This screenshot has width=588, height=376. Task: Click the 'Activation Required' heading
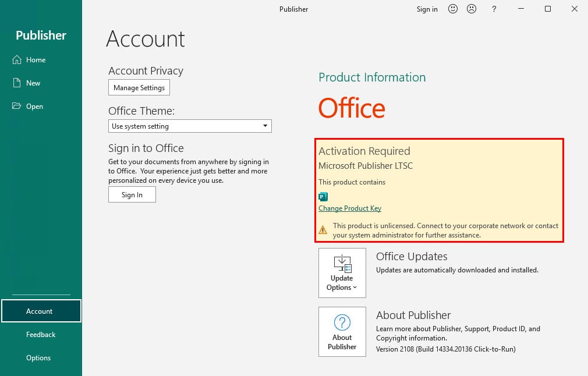[364, 151]
